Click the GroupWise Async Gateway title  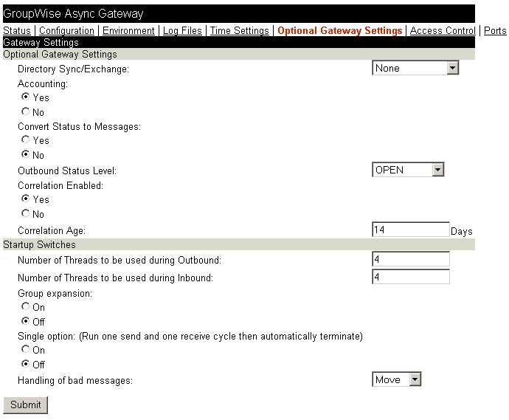(73, 13)
